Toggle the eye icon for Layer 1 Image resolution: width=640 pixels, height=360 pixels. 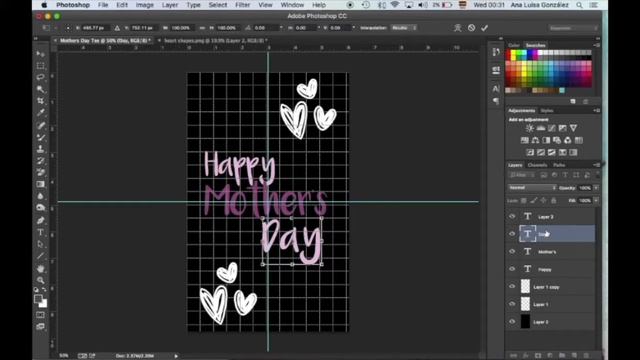(512, 304)
